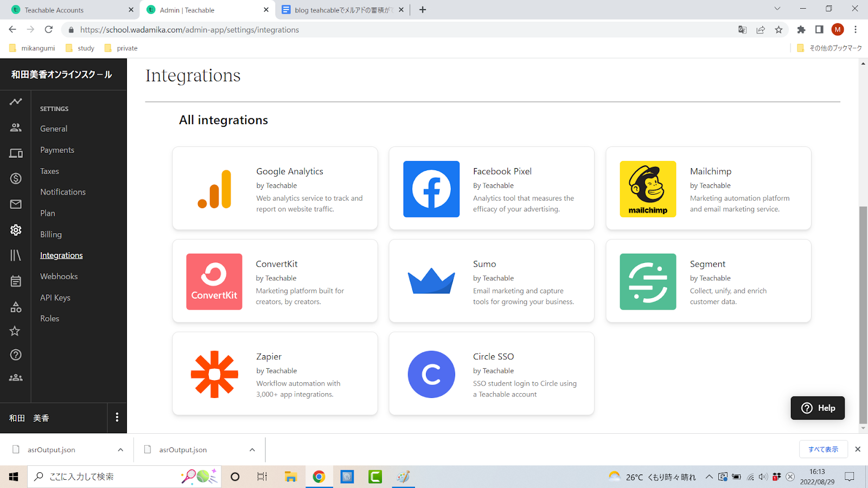Viewport: 868px width, 488px height.
Task: Switch to the blog teahcable browser tab
Action: click(342, 10)
